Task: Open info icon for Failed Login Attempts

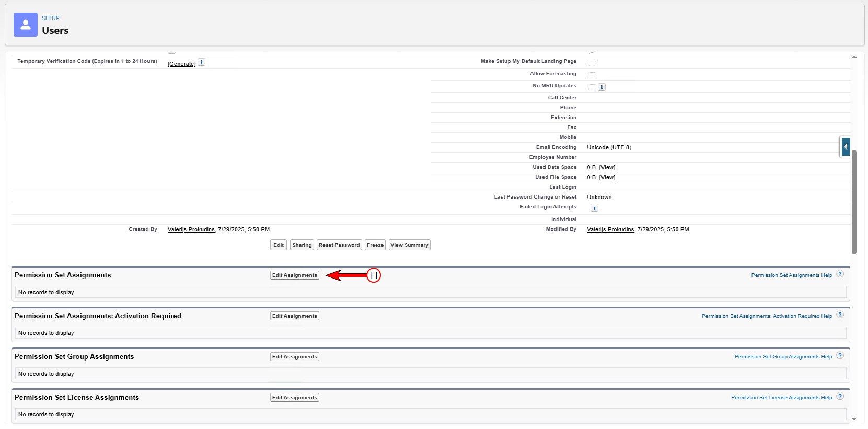Action: [594, 208]
